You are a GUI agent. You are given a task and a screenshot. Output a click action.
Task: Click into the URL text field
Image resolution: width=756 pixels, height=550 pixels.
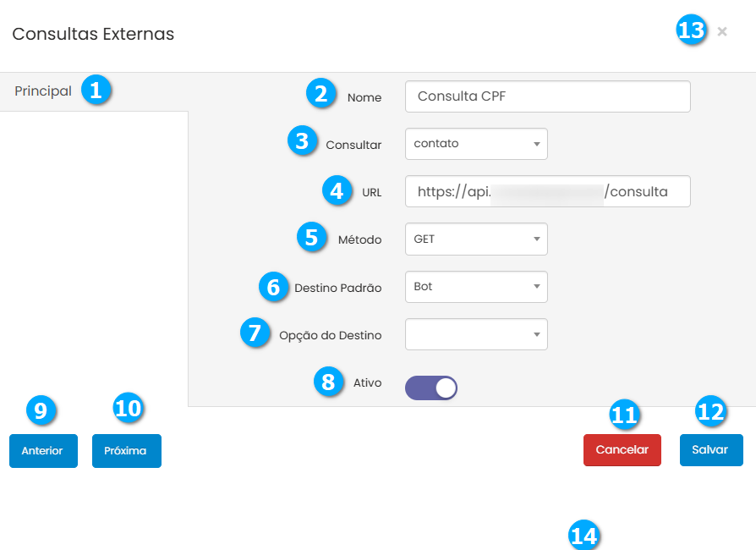tap(547, 191)
